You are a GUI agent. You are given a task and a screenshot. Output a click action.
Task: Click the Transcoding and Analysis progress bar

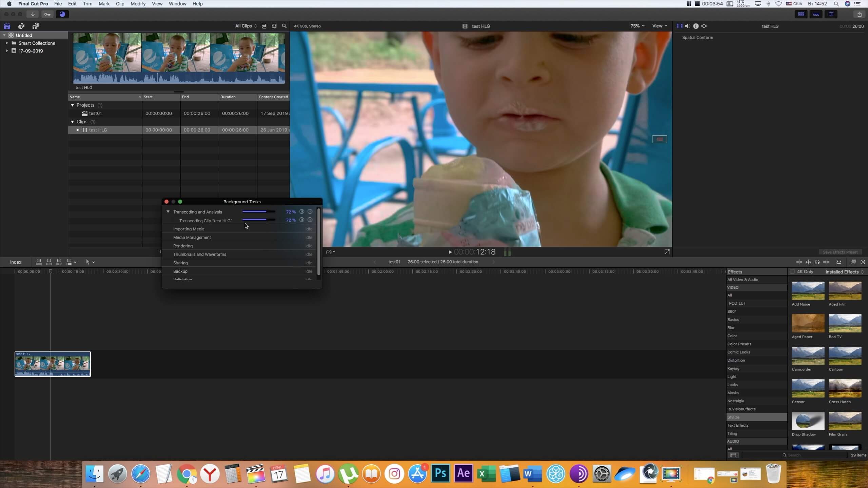pos(259,211)
